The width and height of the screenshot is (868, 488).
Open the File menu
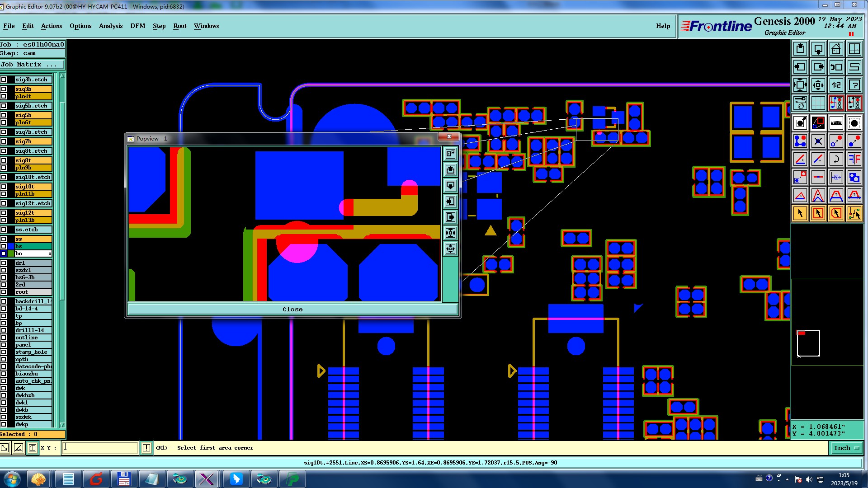9,26
